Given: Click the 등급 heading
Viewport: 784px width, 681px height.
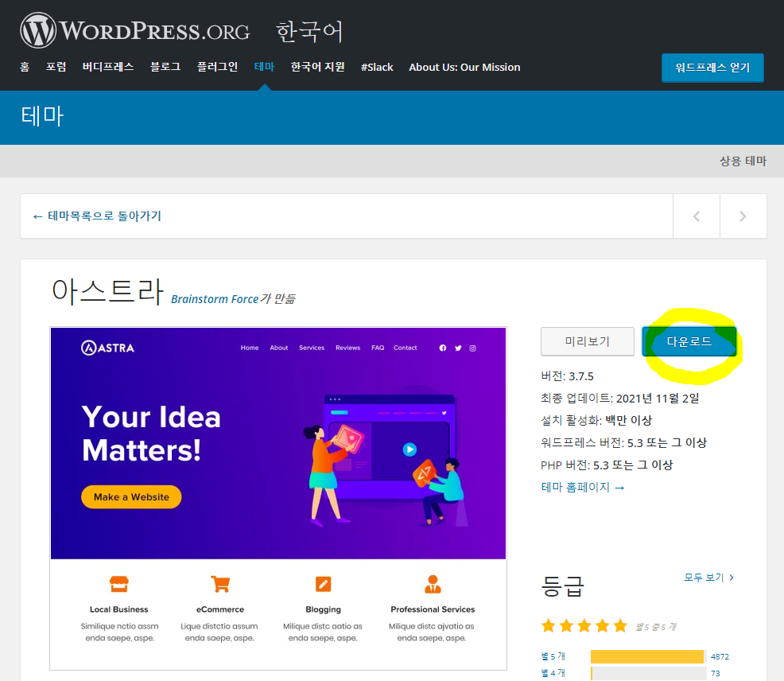Looking at the screenshot, I should click(562, 586).
